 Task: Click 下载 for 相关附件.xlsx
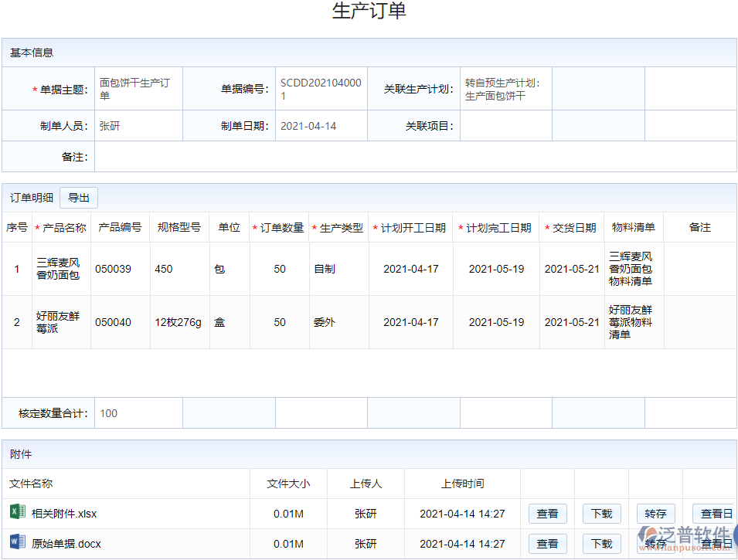(x=601, y=514)
